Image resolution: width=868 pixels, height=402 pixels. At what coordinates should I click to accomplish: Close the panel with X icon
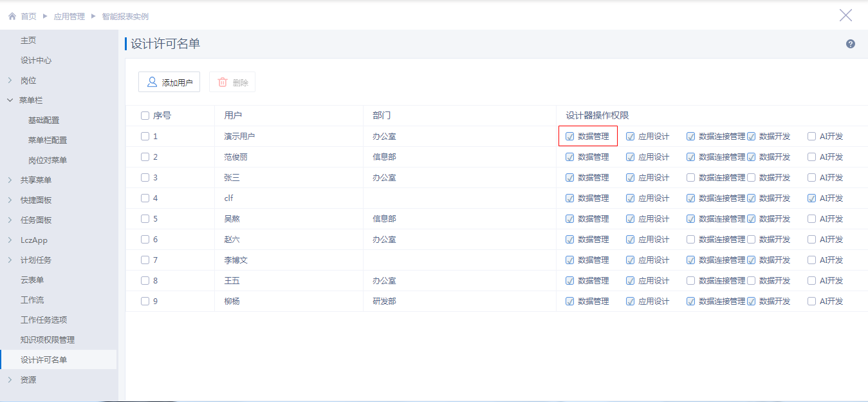pos(845,15)
